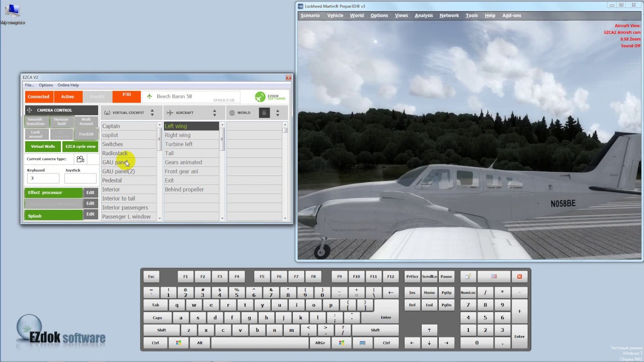Viewport: 644px width, 362px height.
Task: Click the camera type camcorder icon
Action: pyautogui.click(x=80, y=159)
